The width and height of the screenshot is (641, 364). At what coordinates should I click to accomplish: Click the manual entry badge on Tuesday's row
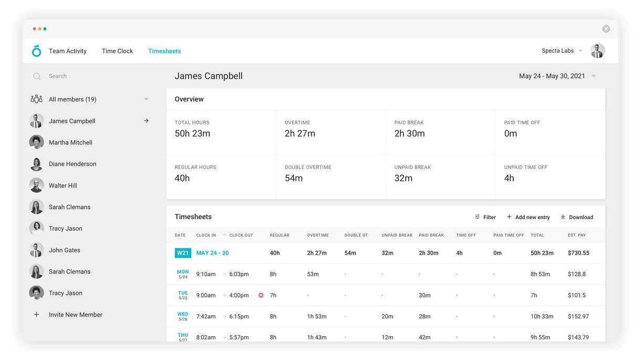click(261, 295)
